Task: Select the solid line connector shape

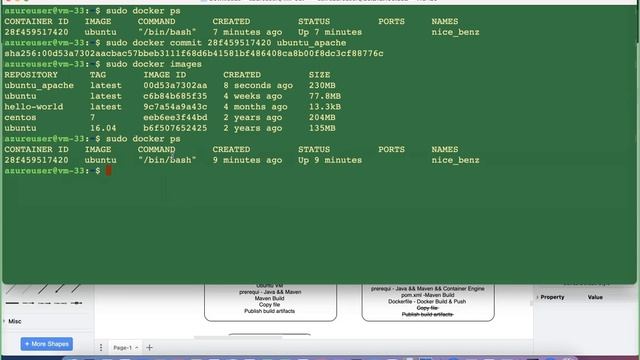Action: click(12, 303)
